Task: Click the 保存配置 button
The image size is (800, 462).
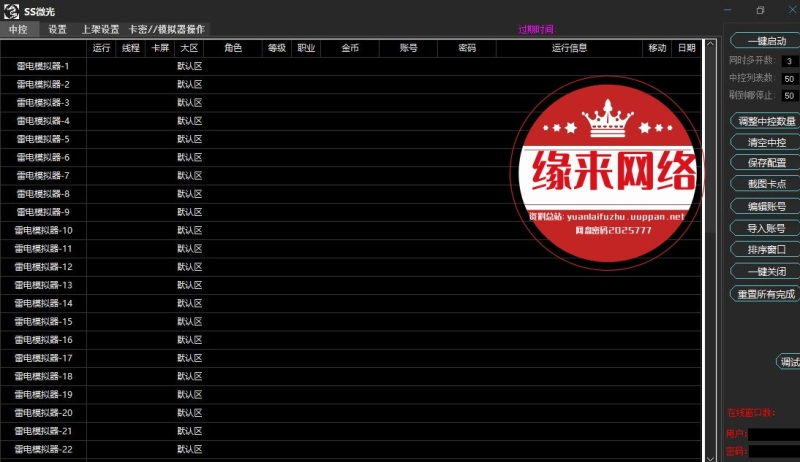Action: [766, 163]
